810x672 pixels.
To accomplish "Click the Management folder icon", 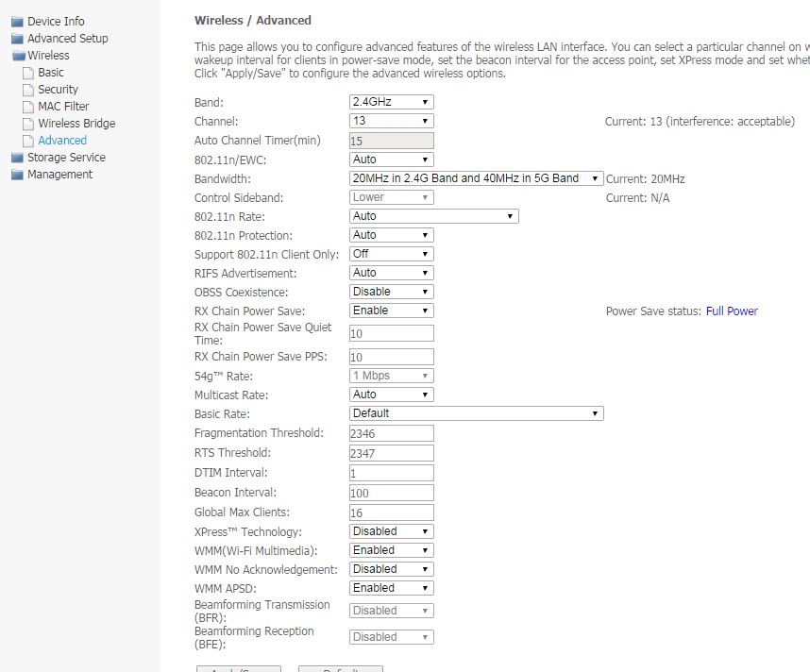I will pos(18,175).
